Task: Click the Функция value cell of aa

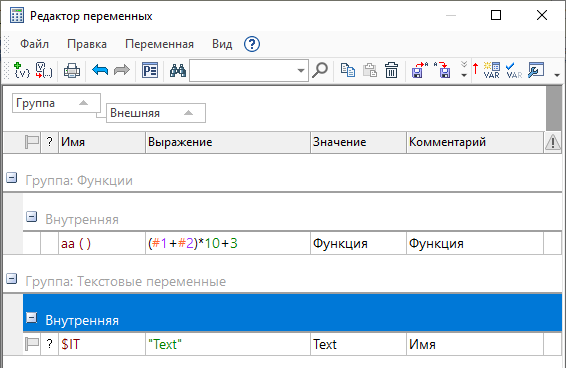Action: point(358,243)
